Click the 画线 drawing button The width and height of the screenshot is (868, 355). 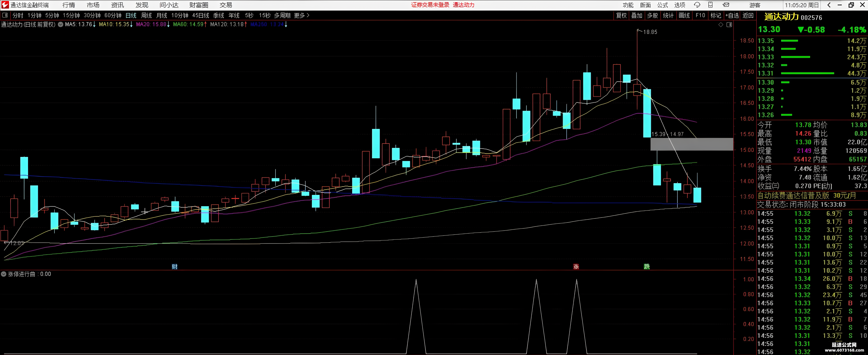pyautogui.click(x=684, y=16)
